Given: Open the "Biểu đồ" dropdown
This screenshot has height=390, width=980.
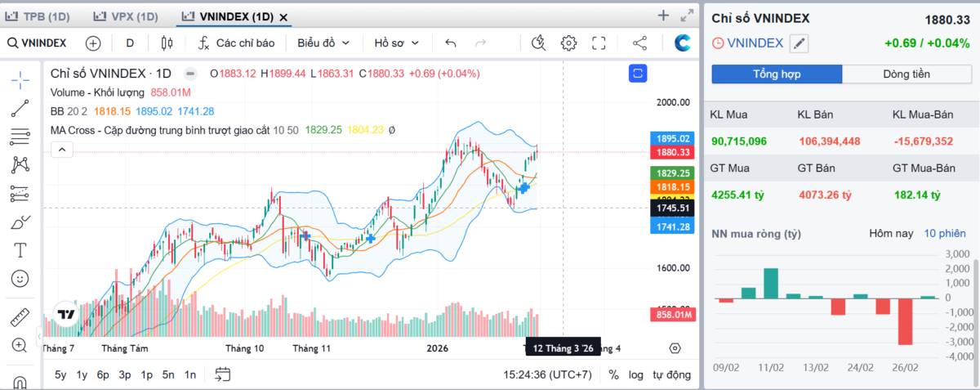Looking at the screenshot, I should 323,43.
